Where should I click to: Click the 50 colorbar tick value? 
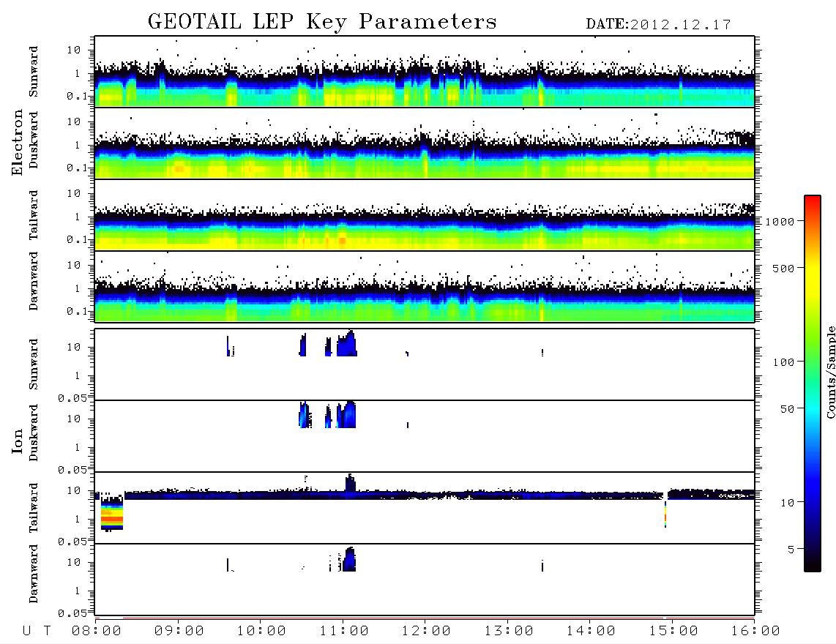[787, 409]
